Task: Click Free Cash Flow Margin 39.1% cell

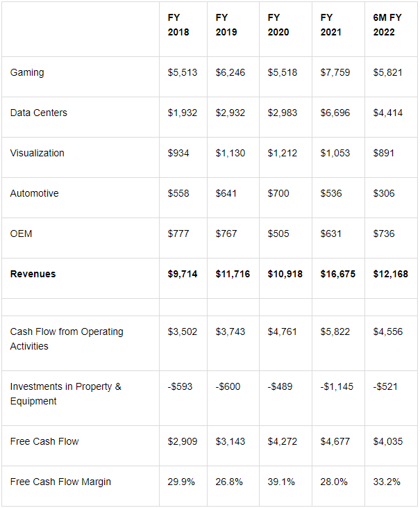Action: point(281,482)
